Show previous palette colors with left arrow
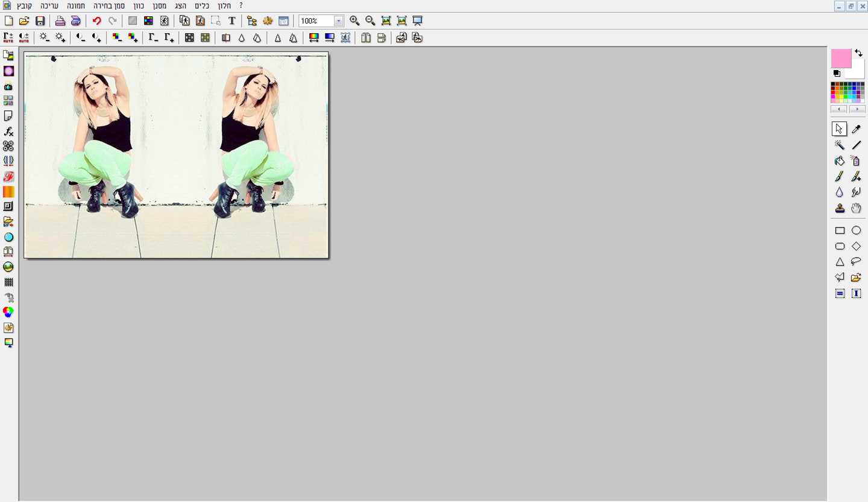 [x=838, y=109]
